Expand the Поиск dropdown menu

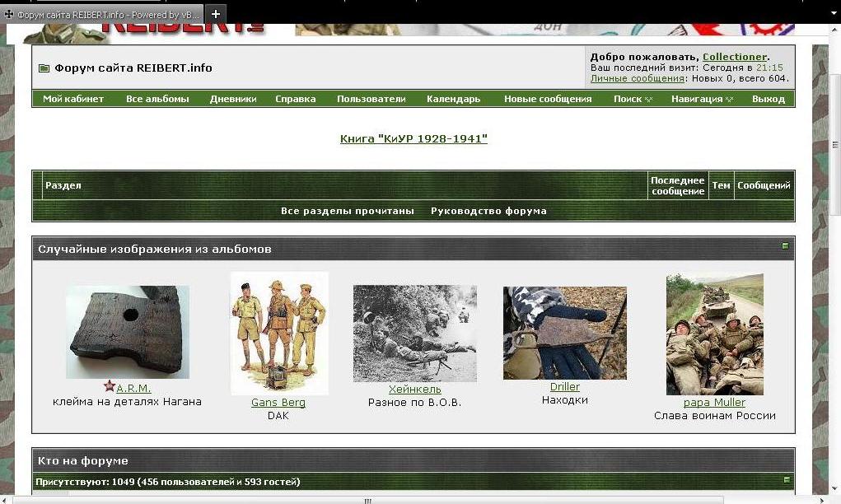(x=633, y=99)
